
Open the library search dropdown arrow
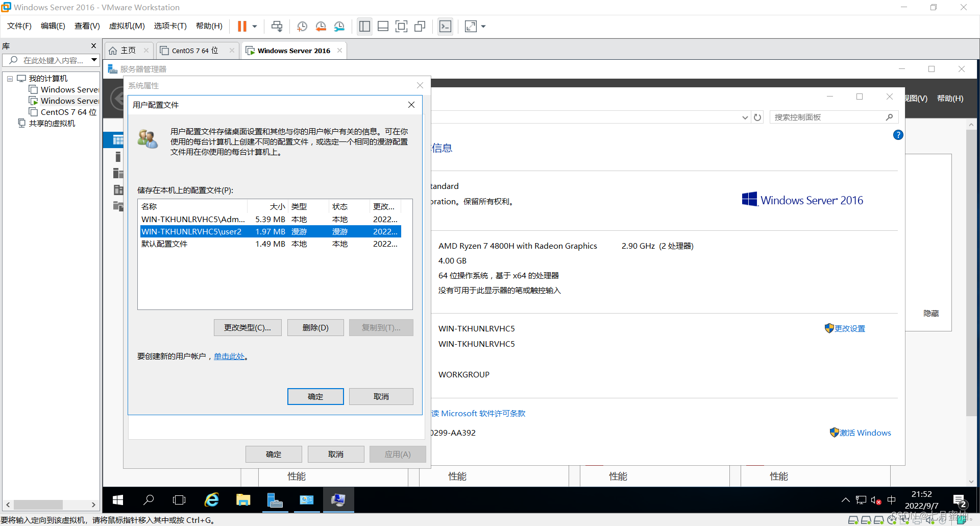pyautogui.click(x=94, y=60)
